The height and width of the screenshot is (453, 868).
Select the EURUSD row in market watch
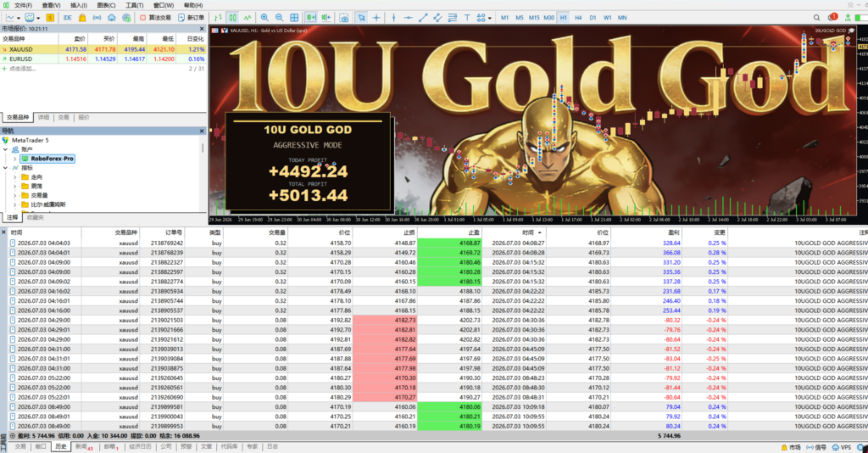point(103,59)
